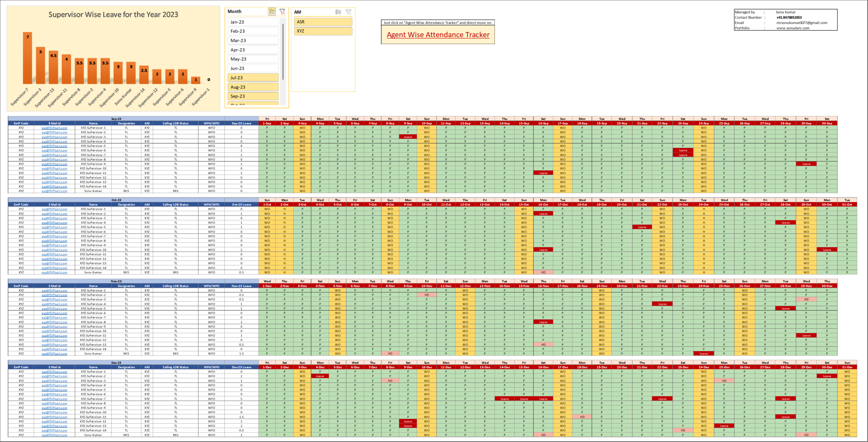Toggle the Aug-23 month item
Image resolution: width=868 pixels, height=442 pixels.
pos(253,87)
